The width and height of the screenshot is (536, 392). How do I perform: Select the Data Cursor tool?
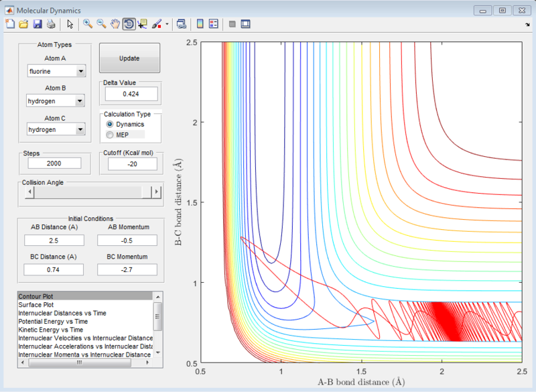coord(142,24)
